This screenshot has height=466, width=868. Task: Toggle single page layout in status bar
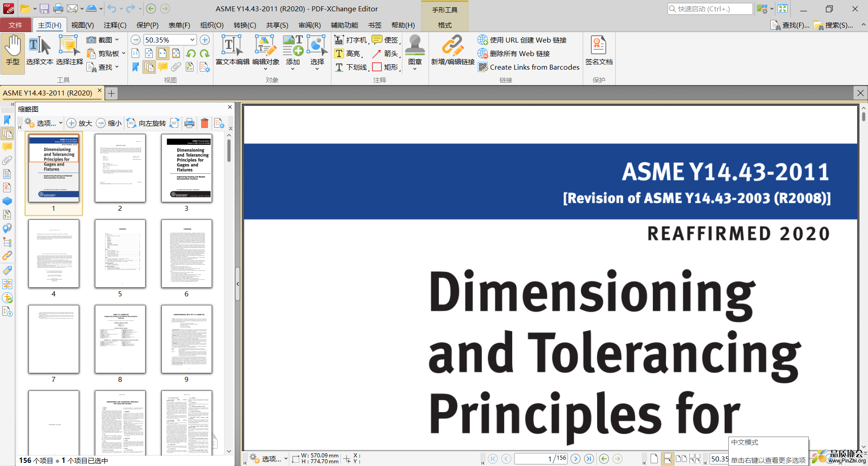point(654,459)
